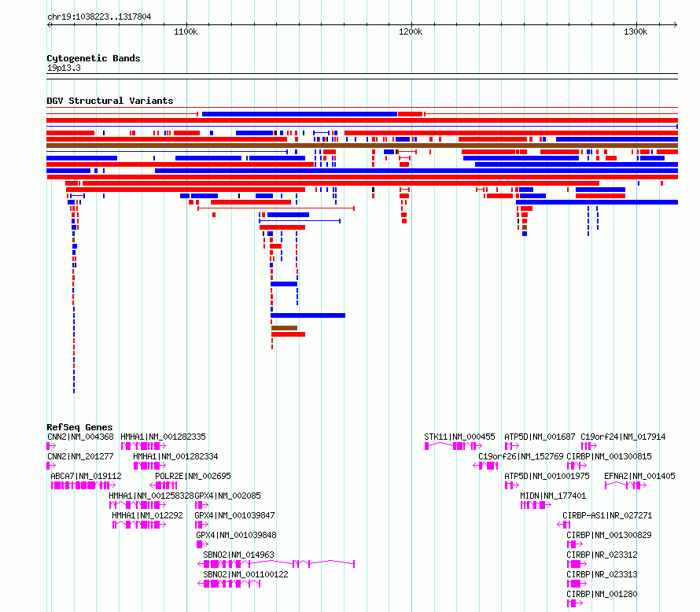The height and width of the screenshot is (612, 700).
Task: Click the MIDN NM_177401 gene glyph
Action: [x=536, y=505]
